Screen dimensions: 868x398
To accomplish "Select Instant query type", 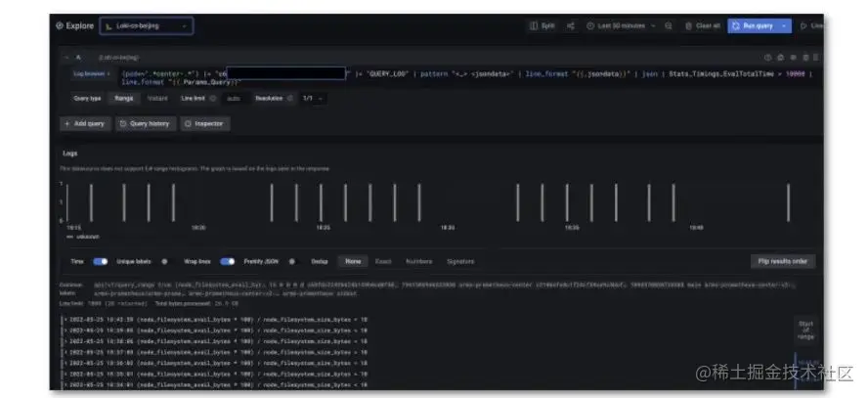I will pyautogui.click(x=157, y=99).
